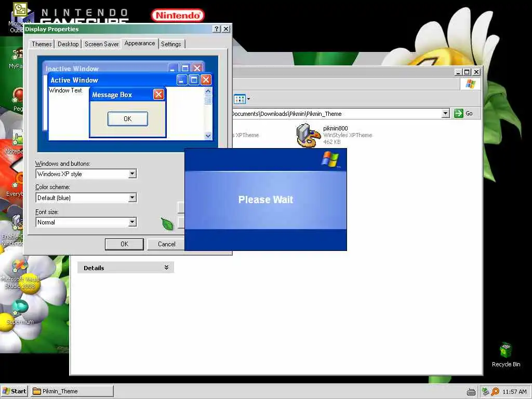The height and width of the screenshot is (399, 532).
Task: Open the Color scheme dropdown
Action: 132,197
